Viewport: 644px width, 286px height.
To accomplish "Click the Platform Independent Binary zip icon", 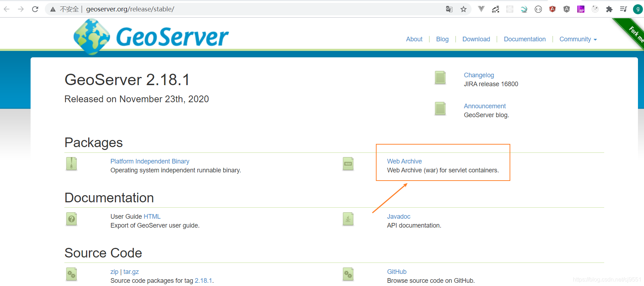I will tap(71, 164).
